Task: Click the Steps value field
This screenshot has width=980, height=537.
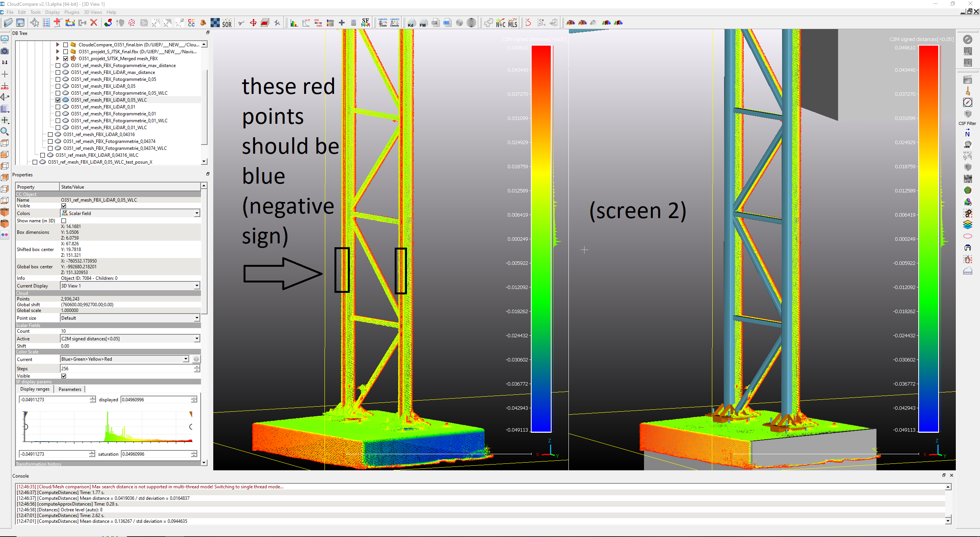Action: [x=127, y=369]
